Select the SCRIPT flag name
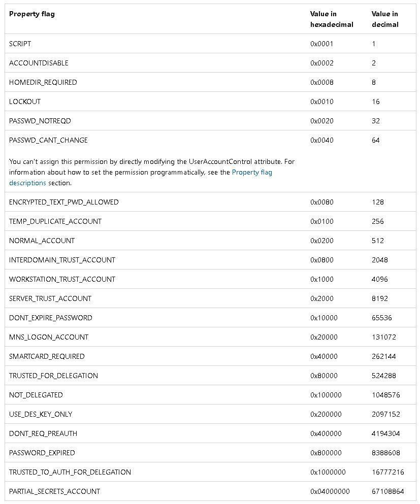The width and height of the screenshot is (420, 504). coord(20,44)
